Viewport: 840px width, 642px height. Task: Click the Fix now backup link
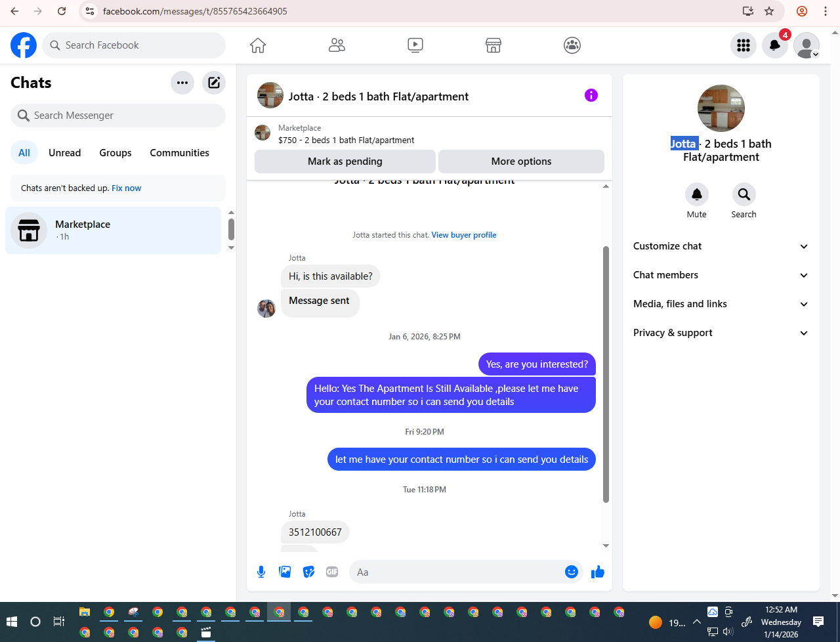pyautogui.click(x=127, y=188)
